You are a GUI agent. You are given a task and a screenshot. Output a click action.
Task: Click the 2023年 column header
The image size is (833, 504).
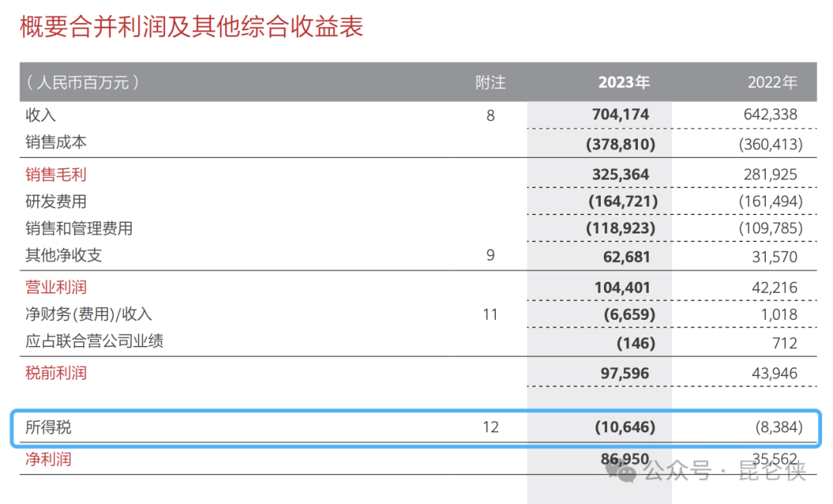624,82
